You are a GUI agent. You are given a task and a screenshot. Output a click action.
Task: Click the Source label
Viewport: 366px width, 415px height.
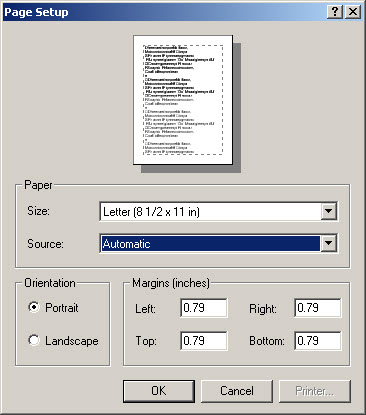click(45, 244)
